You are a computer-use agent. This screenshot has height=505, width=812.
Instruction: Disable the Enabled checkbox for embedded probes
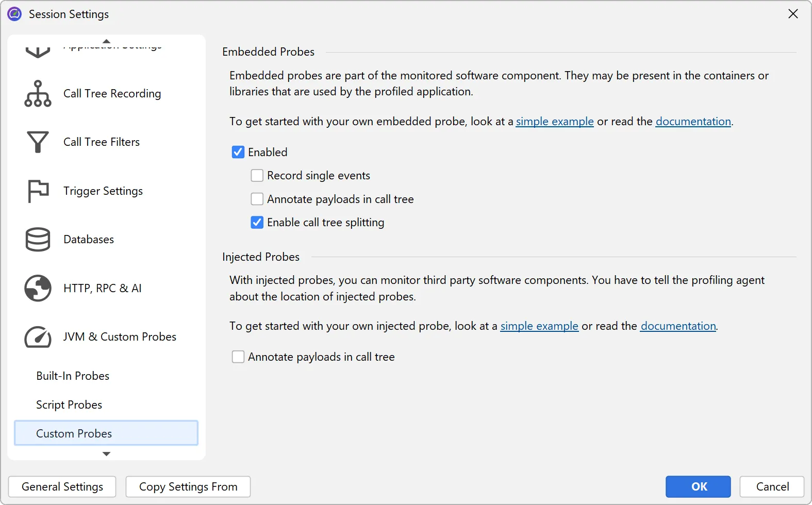pos(238,152)
